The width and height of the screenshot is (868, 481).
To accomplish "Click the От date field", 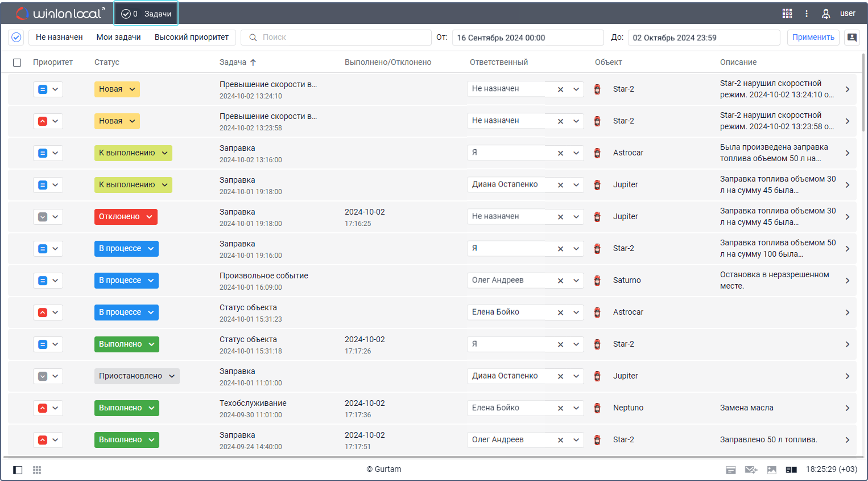I will [x=528, y=38].
